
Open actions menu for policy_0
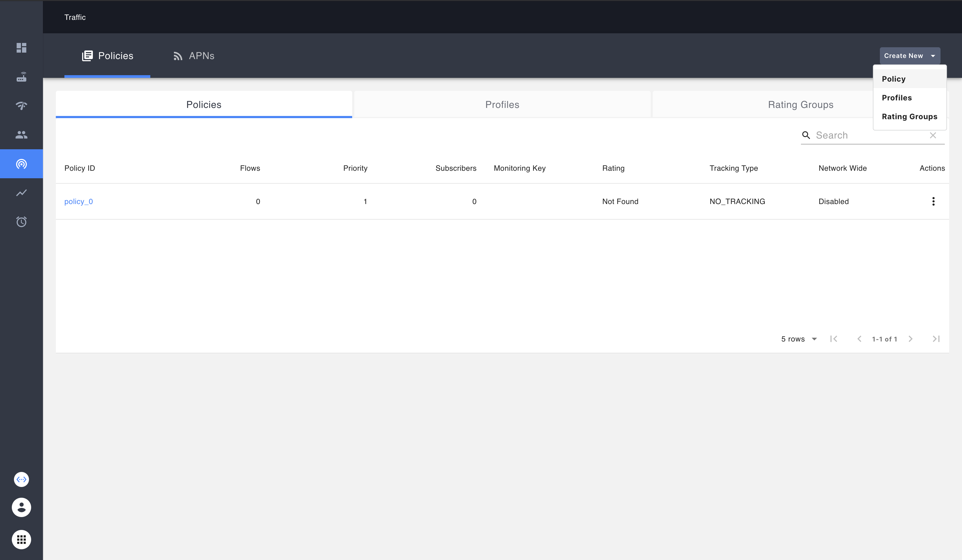[933, 201]
